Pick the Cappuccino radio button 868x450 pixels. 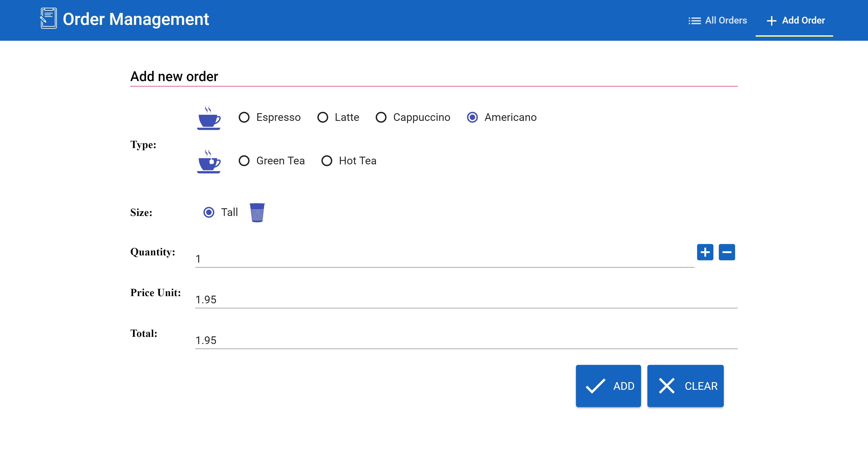pyautogui.click(x=381, y=117)
